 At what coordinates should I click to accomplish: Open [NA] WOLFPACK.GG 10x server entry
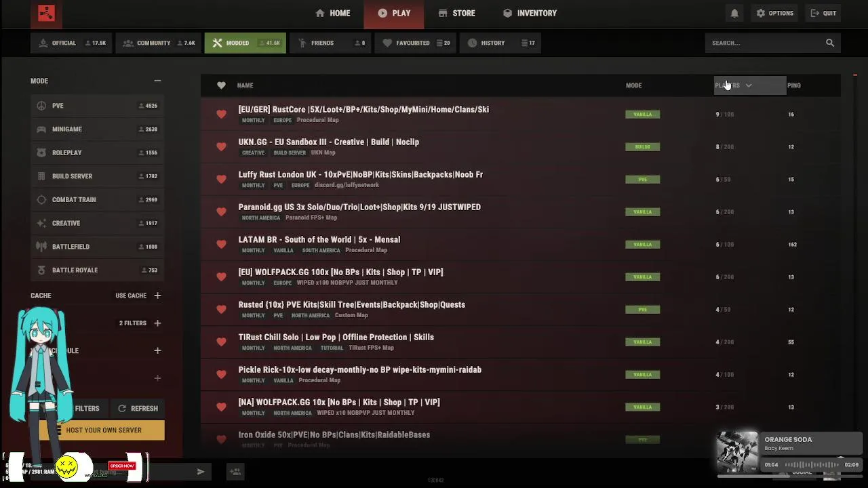tap(521, 407)
